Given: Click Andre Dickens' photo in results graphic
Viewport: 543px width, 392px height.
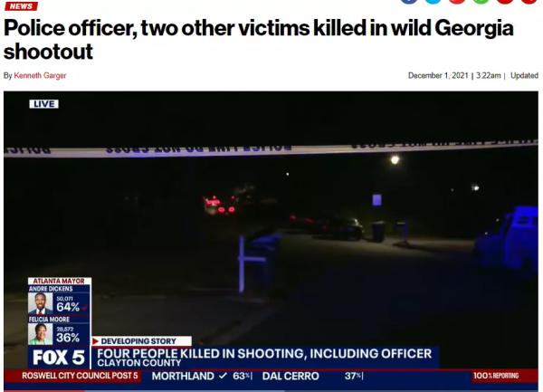Looking at the screenshot, I should pyautogui.click(x=40, y=303).
